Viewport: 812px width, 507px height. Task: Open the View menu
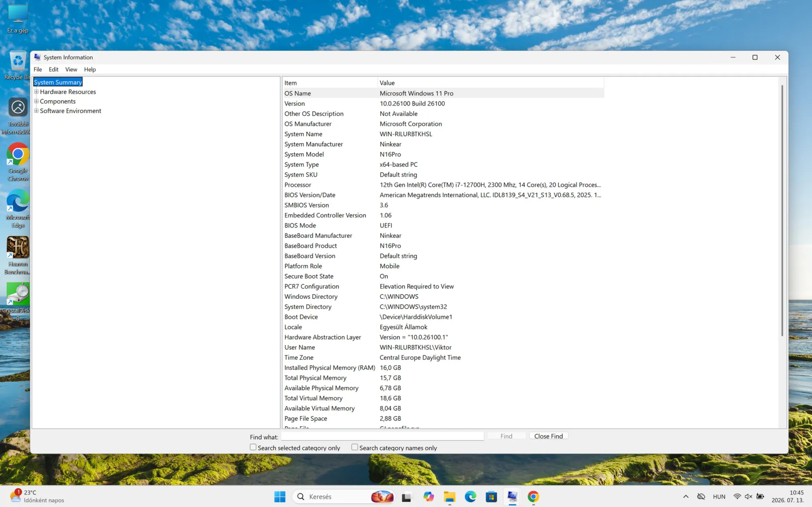coord(71,69)
